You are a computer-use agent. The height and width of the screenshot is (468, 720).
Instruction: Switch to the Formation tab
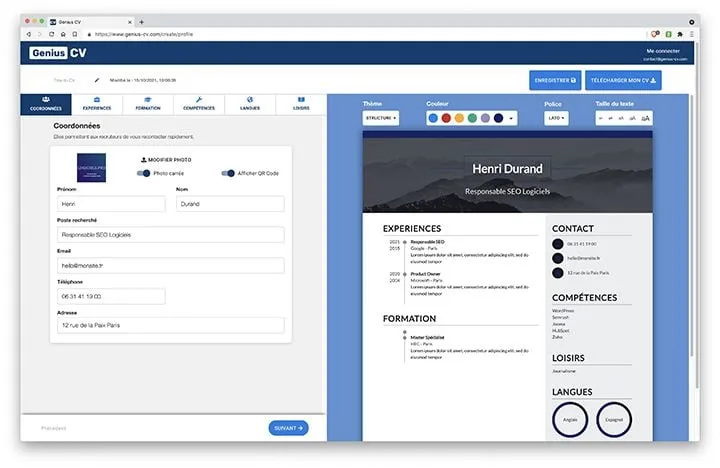tap(148, 104)
